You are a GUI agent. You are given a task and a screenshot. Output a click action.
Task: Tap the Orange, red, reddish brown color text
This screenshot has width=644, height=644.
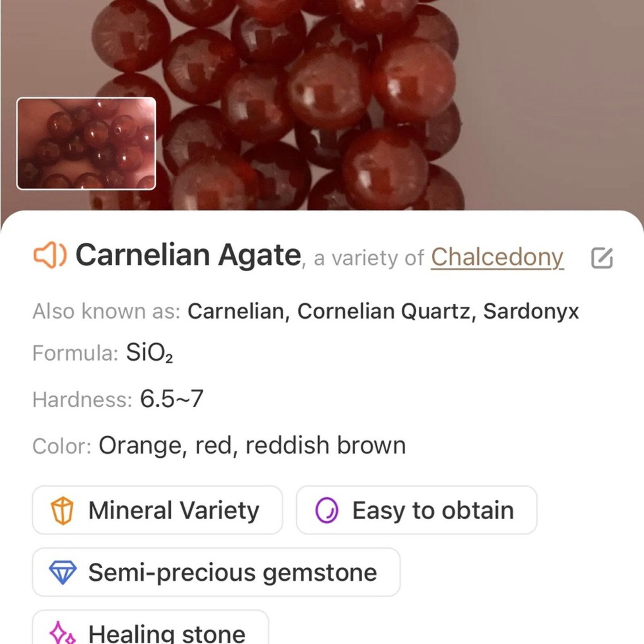[x=252, y=445]
